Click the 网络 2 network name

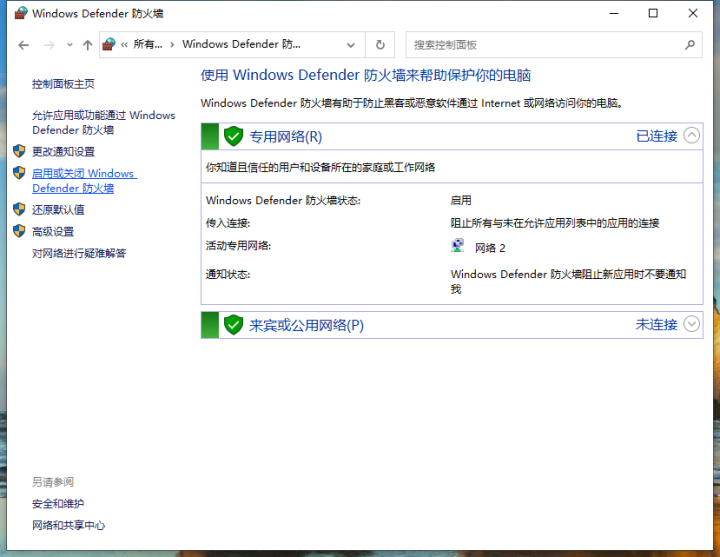(x=490, y=248)
